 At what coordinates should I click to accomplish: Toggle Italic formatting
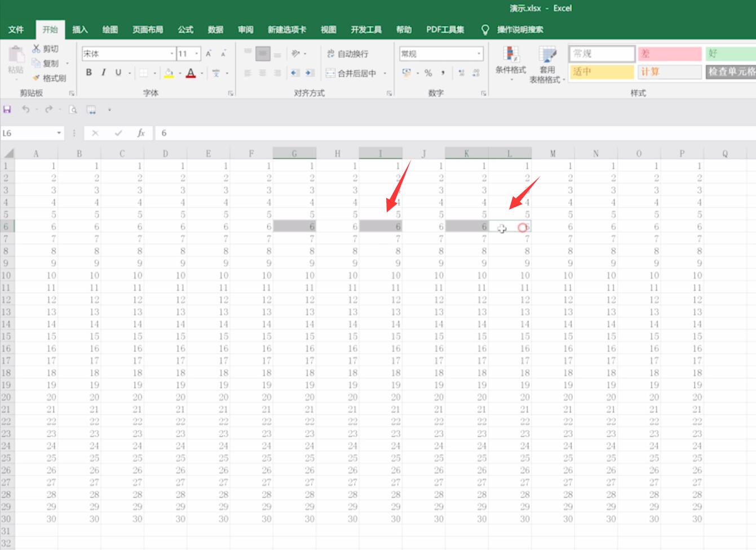(x=103, y=73)
